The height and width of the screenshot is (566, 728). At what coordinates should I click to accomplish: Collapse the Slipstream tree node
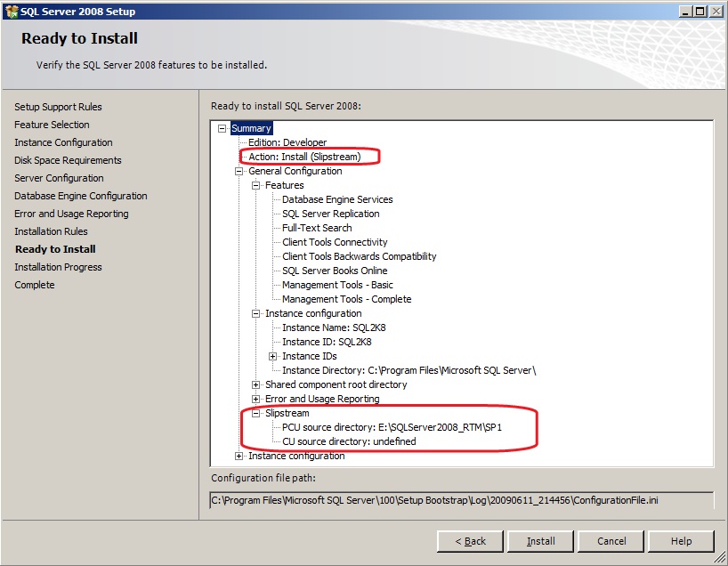(256, 413)
